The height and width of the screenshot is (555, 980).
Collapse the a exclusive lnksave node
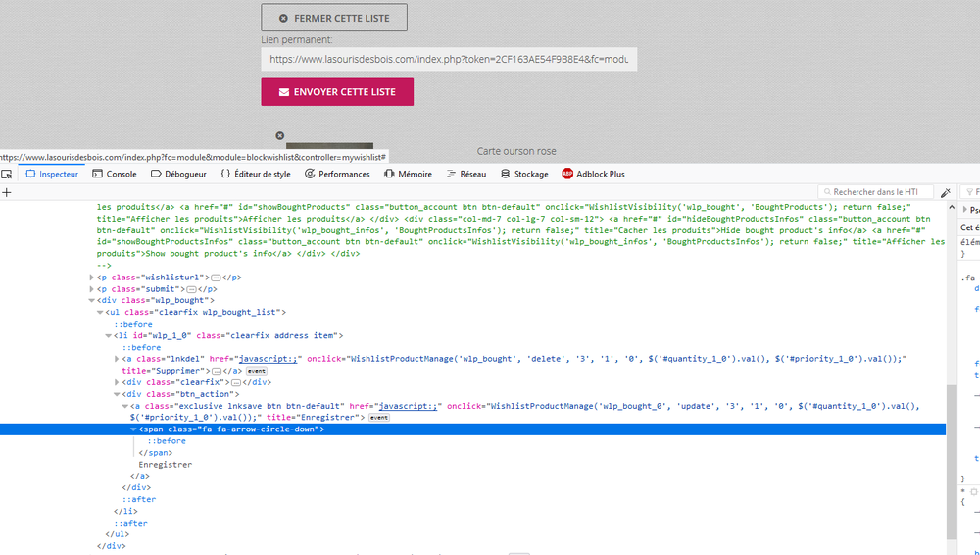pyautogui.click(x=124, y=406)
